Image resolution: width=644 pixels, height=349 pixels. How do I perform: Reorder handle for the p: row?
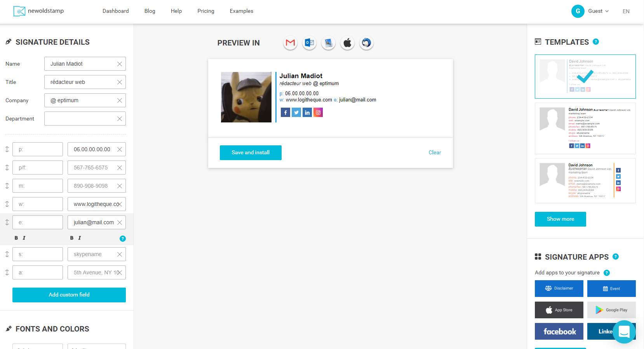pyautogui.click(x=7, y=149)
